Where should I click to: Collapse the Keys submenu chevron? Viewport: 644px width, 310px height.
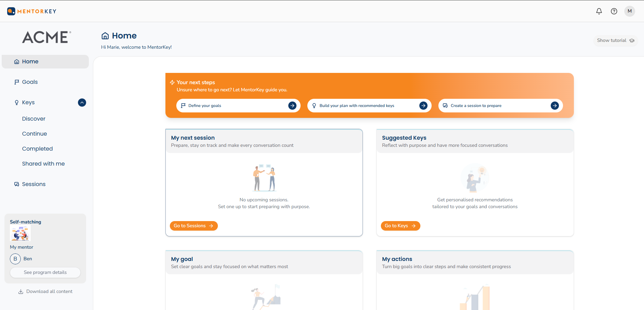pyautogui.click(x=82, y=103)
